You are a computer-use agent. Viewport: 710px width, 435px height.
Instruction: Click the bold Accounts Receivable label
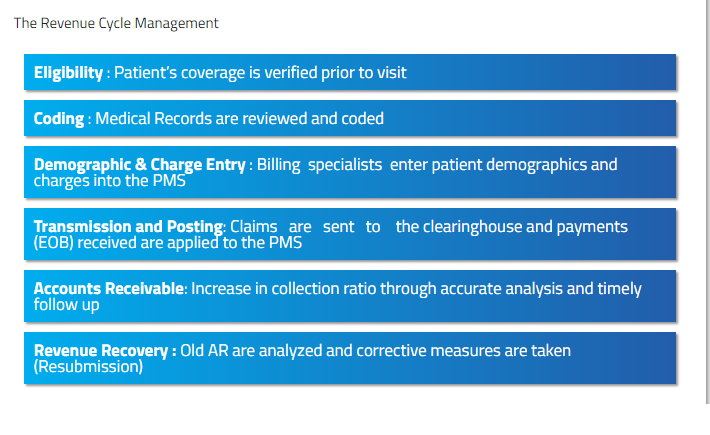point(109,288)
